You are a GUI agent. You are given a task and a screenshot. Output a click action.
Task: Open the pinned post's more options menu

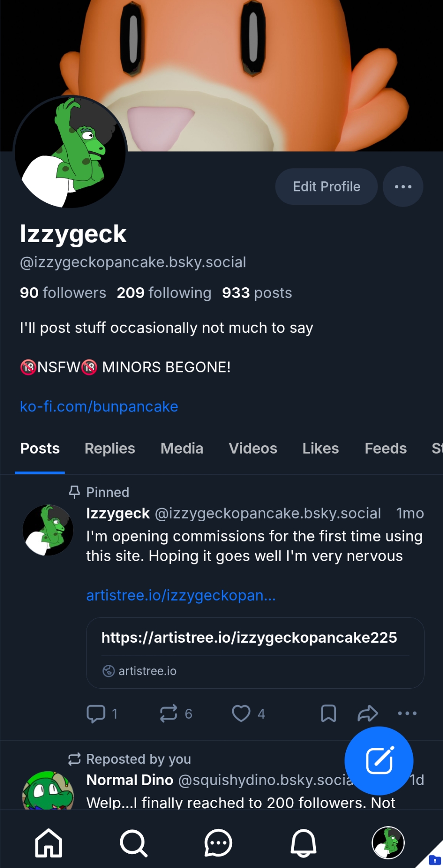407,713
